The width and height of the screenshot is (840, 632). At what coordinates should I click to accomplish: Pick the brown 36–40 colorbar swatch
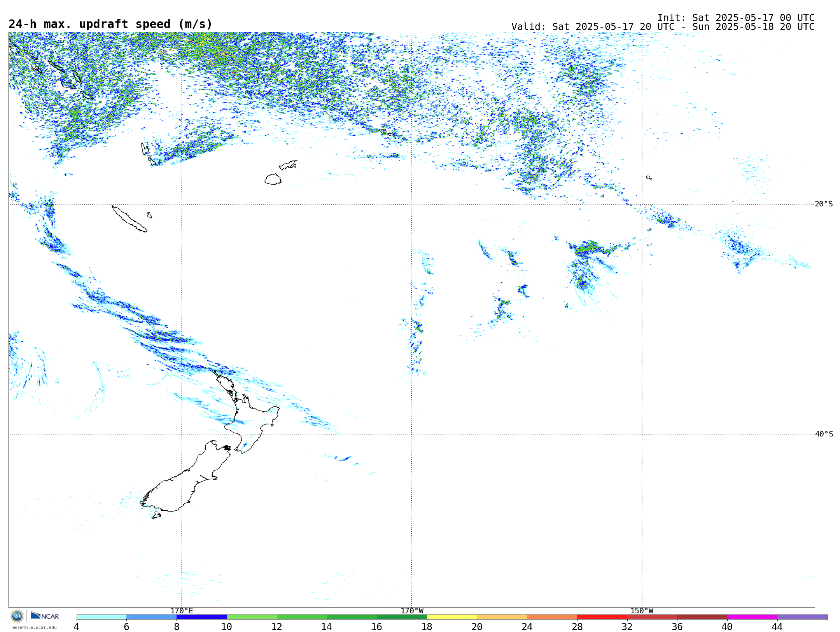pyautogui.click(x=702, y=617)
